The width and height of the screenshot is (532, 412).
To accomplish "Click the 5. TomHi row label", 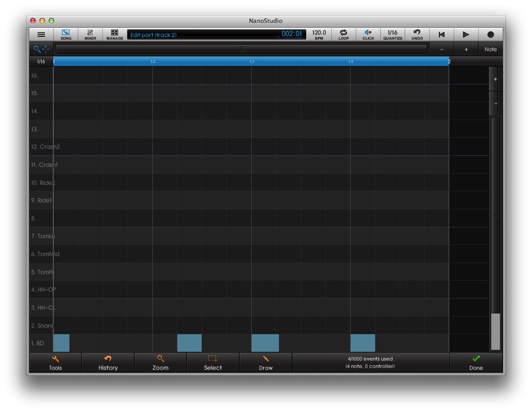I will pyautogui.click(x=43, y=272).
